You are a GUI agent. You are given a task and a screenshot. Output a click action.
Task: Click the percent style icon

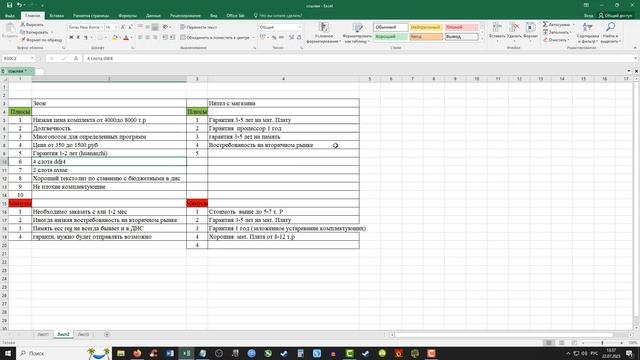274,38
